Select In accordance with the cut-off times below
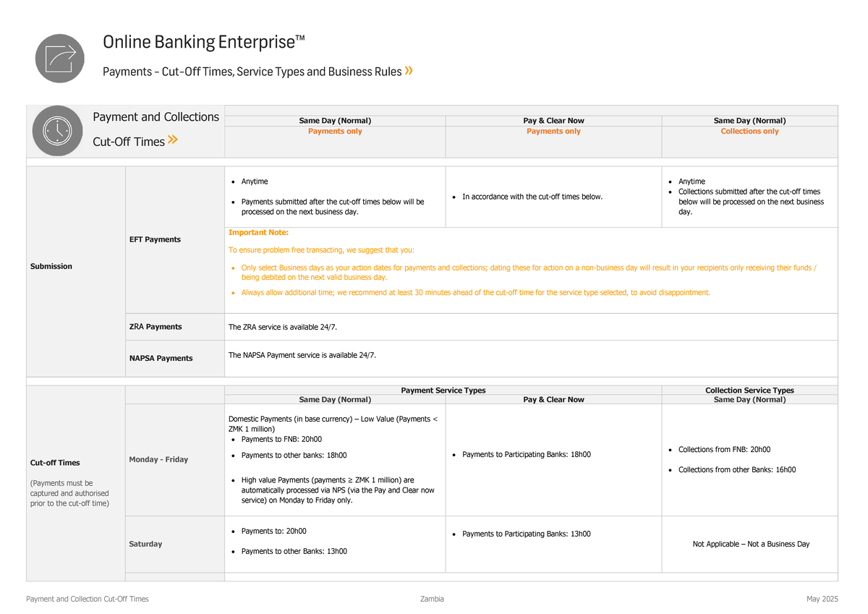This screenshot has height=614, width=868. [532, 197]
